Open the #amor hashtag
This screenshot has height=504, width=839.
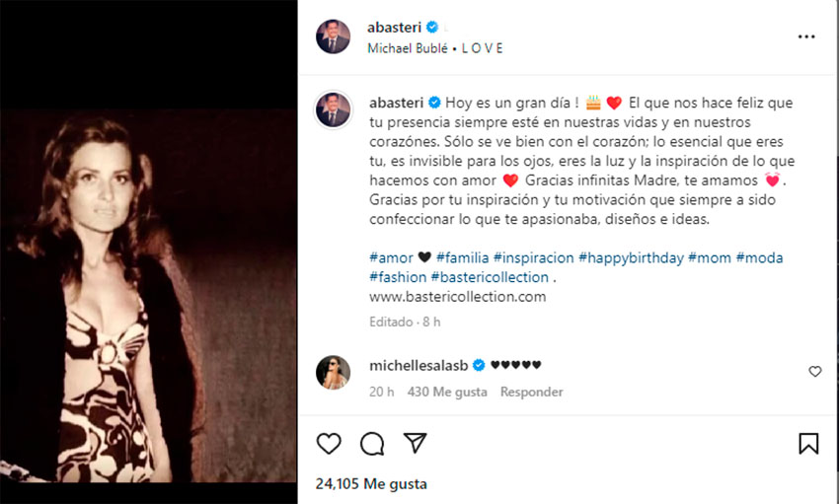[391, 258]
